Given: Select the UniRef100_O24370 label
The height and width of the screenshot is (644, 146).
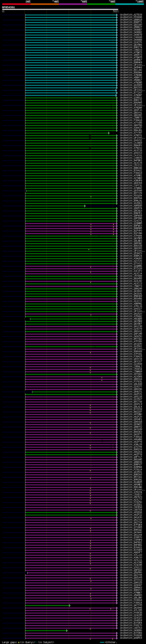Looking at the screenshot, I should coord(131,42).
